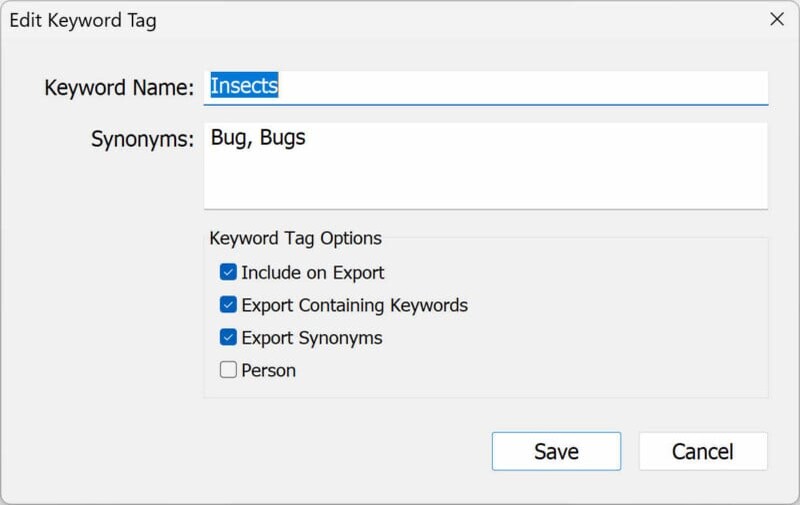The height and width of the screenshot is (505, 800).
Task: Click the Include on Export label text
Action: (x=312, y=272)
